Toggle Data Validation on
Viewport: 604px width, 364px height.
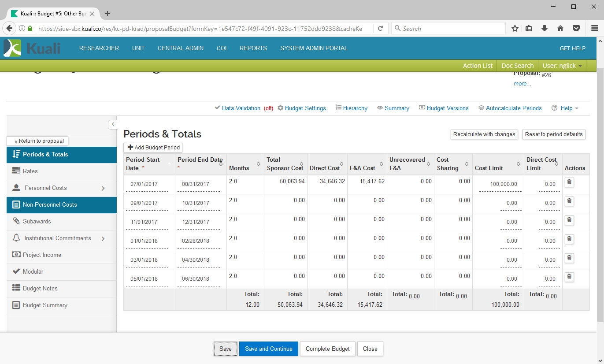(241, 108)
